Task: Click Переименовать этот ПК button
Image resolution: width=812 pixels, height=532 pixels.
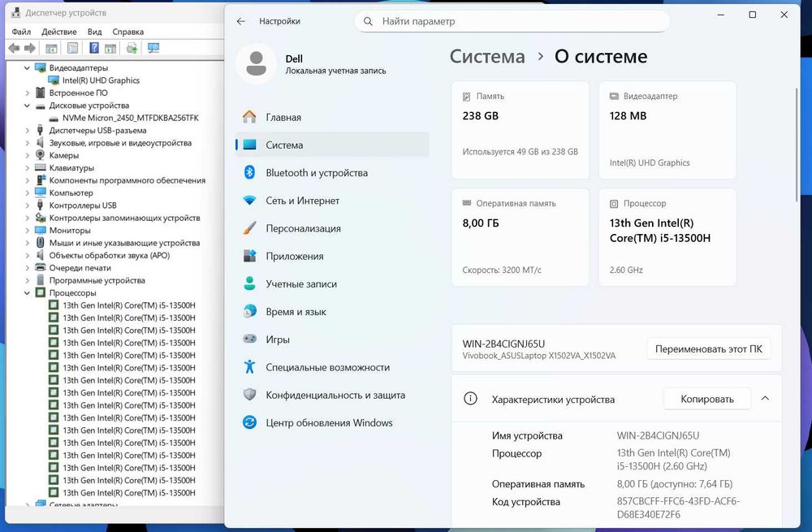Action: click(x=708, y=348)
